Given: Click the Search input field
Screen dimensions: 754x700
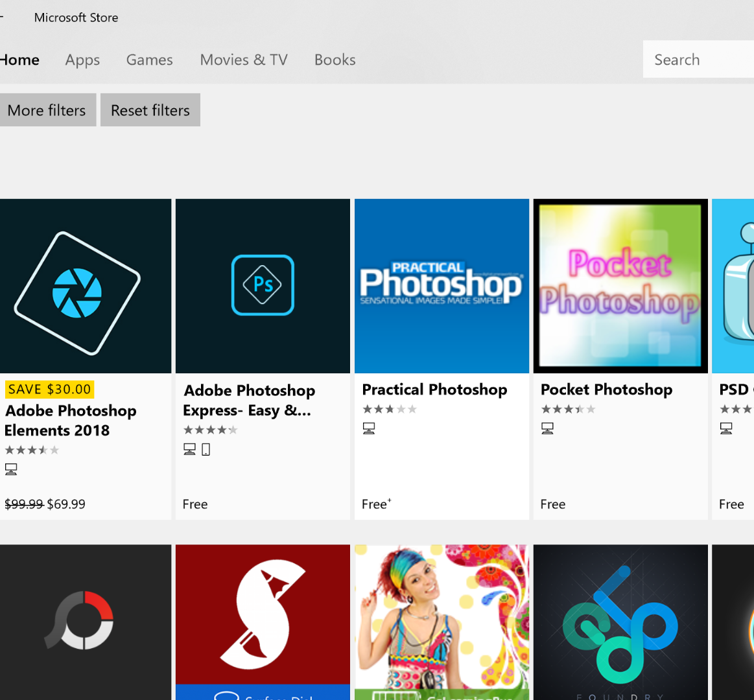Looking at the screenshot, I should (698, 59).
